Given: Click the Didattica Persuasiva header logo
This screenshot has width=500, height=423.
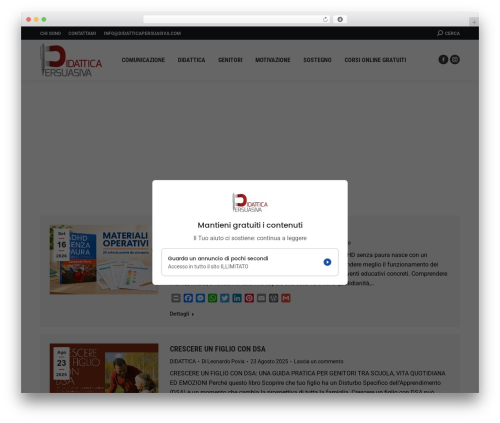Looking at the screenshot, I should pos(71,60).
